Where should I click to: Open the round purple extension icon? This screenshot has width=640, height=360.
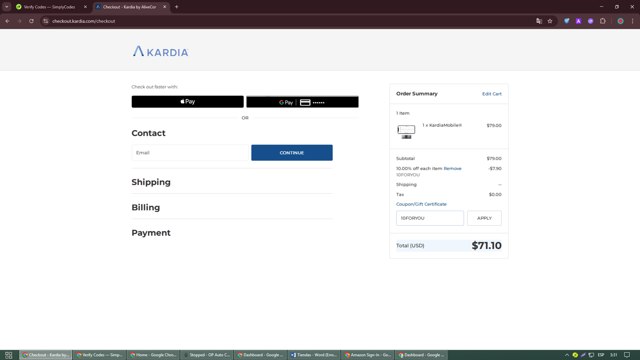pyautogui.click(x=591, y=21)
